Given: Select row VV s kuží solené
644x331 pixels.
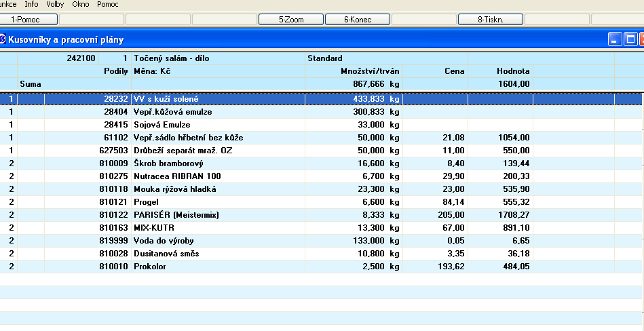Looking at the screenshot, I should pos(320,99).
